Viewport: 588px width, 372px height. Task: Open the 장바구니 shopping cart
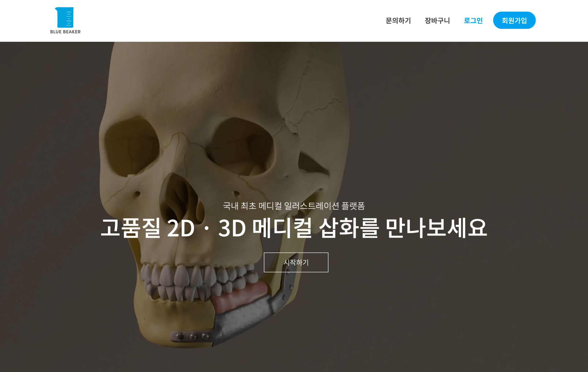437,21
